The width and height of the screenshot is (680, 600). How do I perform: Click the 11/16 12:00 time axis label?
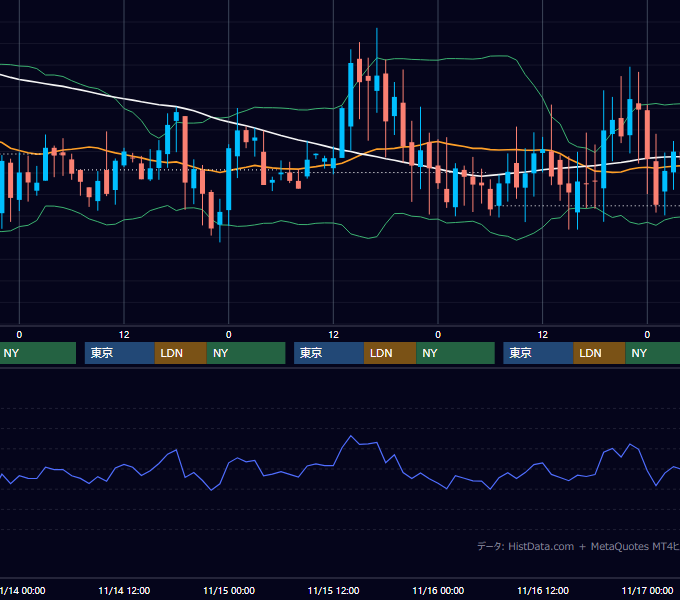click(543, 590)
